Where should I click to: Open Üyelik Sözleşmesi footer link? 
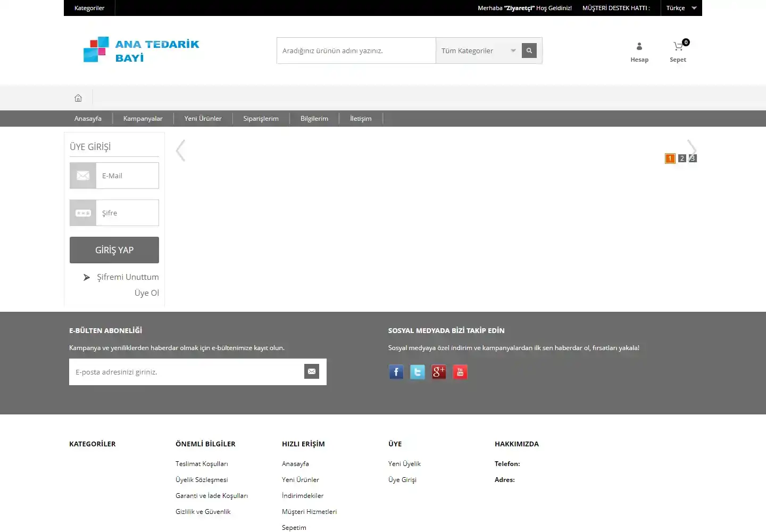(202, 480)
